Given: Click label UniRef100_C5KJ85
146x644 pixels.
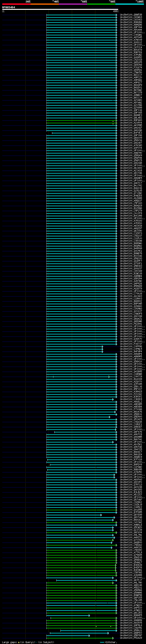Looking at the screenshot, I should tap(131, 600).
